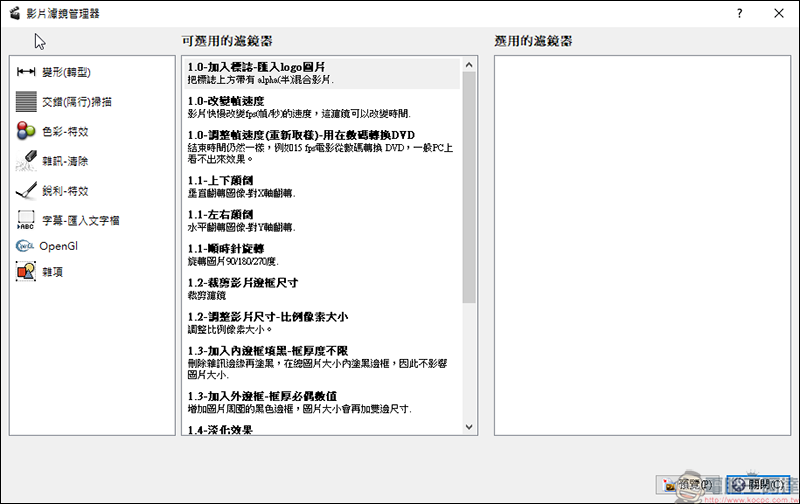Click the filter list scroll-up arrow

coord(469,65)
